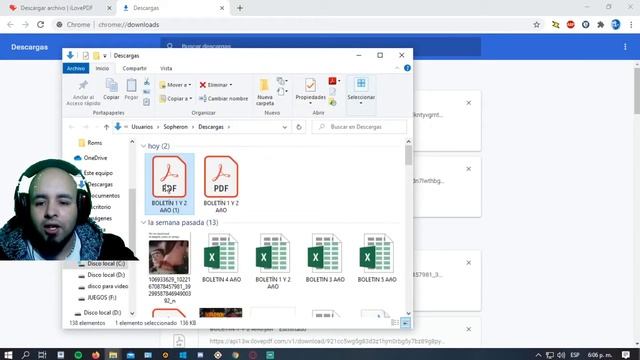Click the Cortar scissors icon

(x=147, y=83)
